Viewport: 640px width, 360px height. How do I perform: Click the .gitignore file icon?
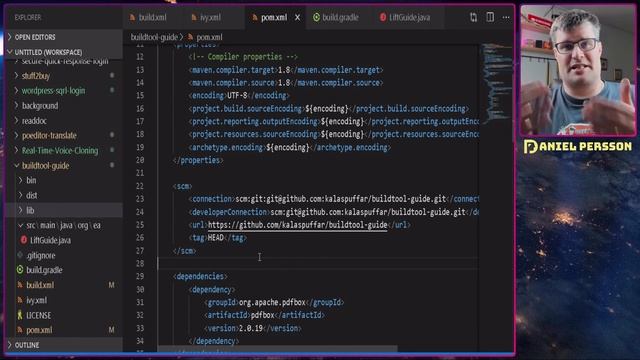pos(20,255)
